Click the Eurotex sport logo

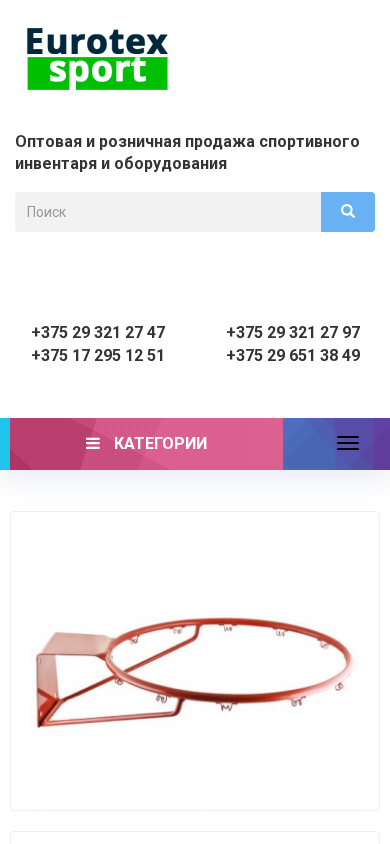(97, 59)
